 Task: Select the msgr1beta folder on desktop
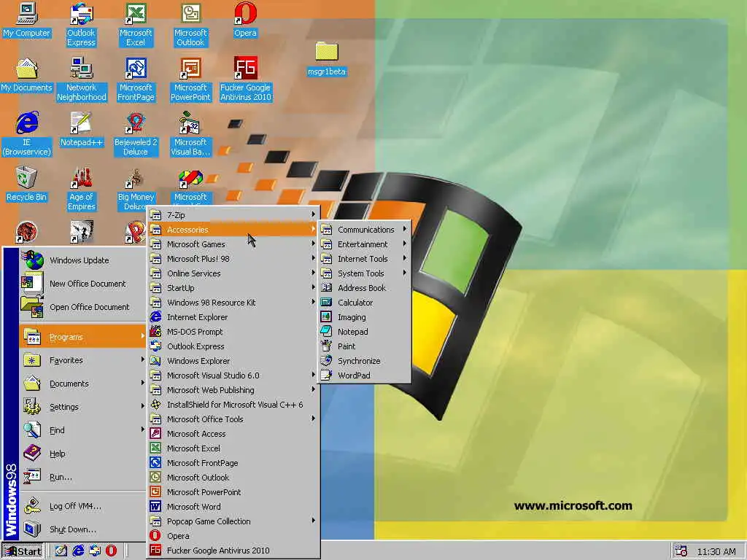(x=327, y=59)
